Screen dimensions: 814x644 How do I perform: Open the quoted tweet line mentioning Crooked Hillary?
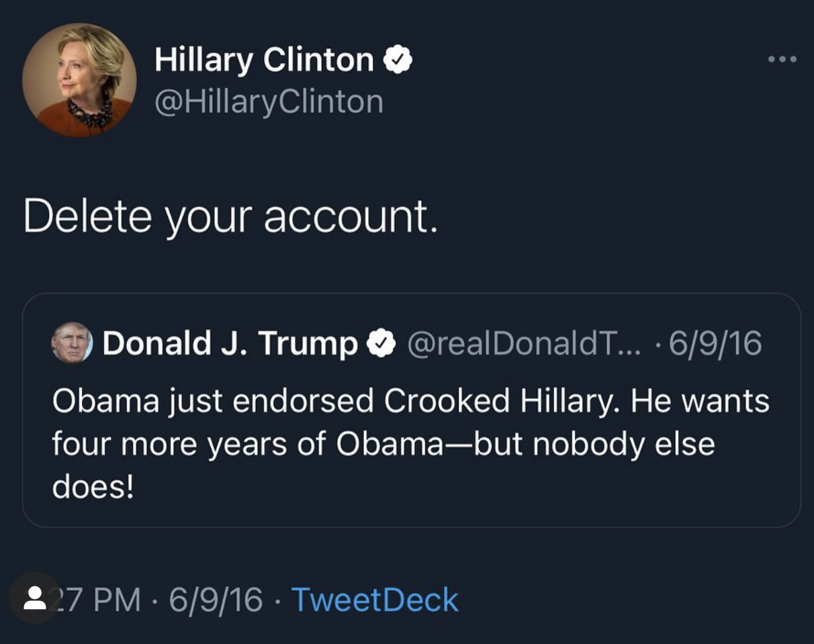click(411, 402)
